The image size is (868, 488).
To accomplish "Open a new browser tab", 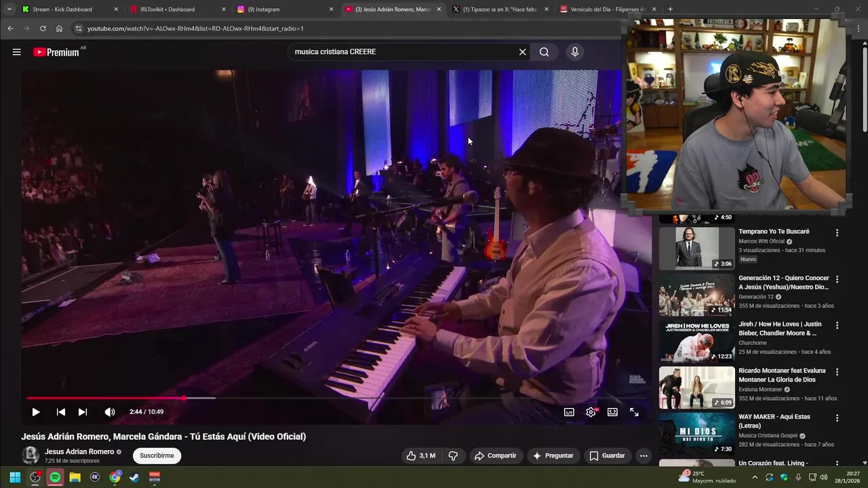I will coord(670,9).
